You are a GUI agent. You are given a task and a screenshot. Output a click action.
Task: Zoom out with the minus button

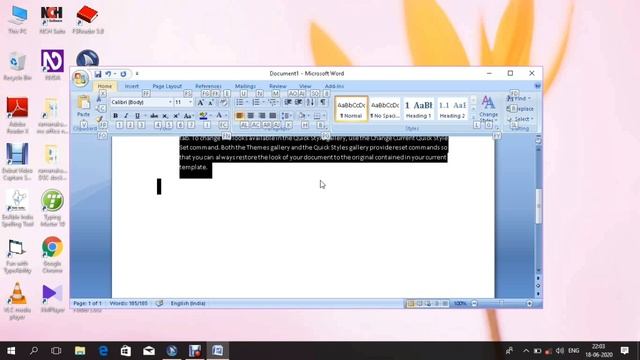click(x=474, y=303)
